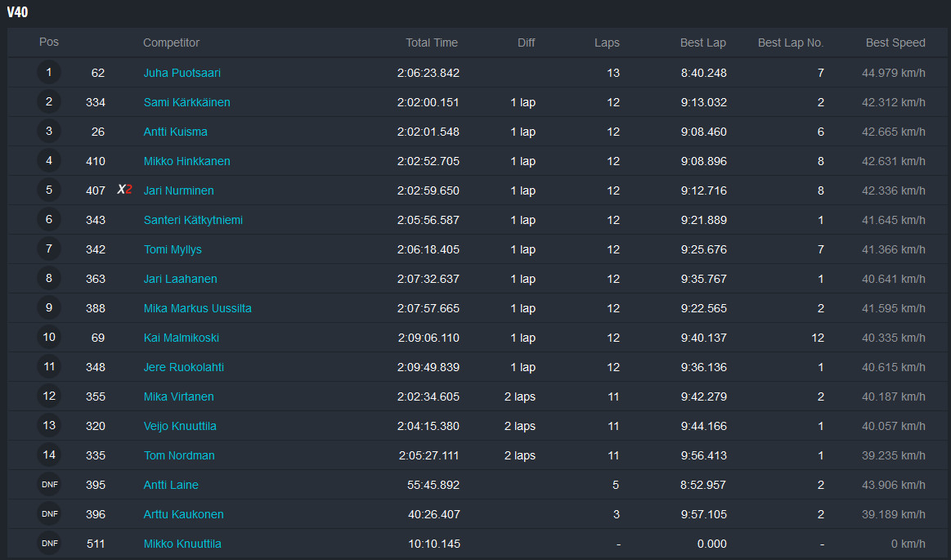Click start number 62
The width and height of the screenshot is (951, 560).
pyautogui.click(x=97, y=73)
